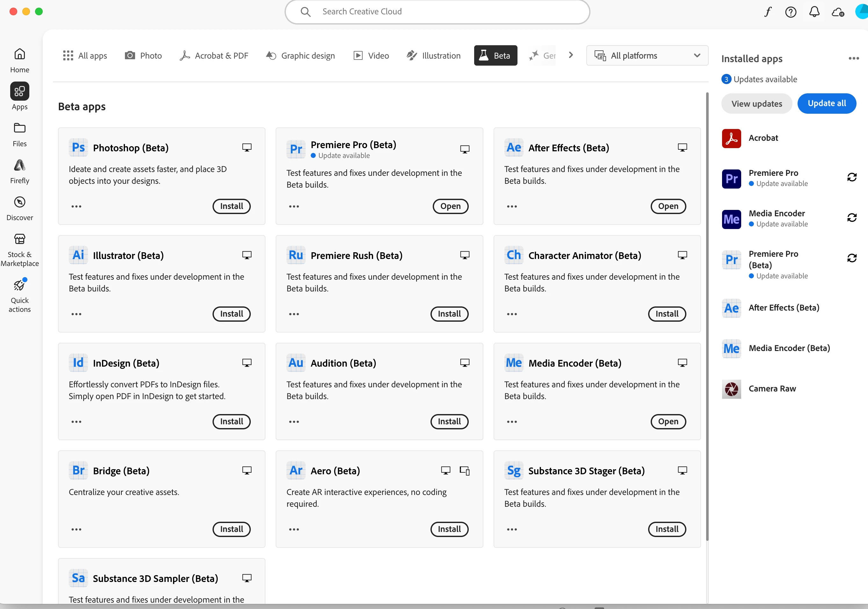The width and height of the screenshot is (868, 609).
Task: Click the beta apps list scrollbar
Action: (707, 316)
